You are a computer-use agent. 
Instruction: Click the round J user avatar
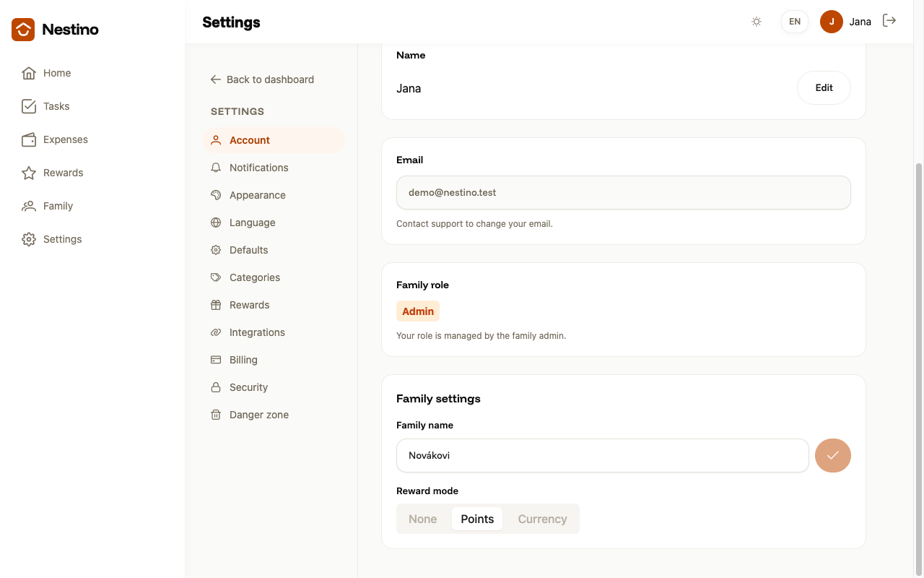pos(832,22)
